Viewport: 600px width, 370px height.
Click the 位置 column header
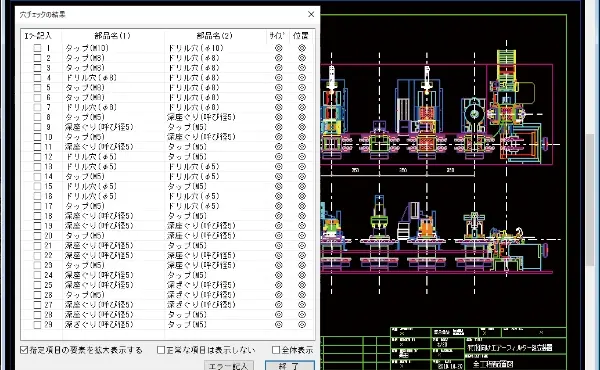coord(301,36)
